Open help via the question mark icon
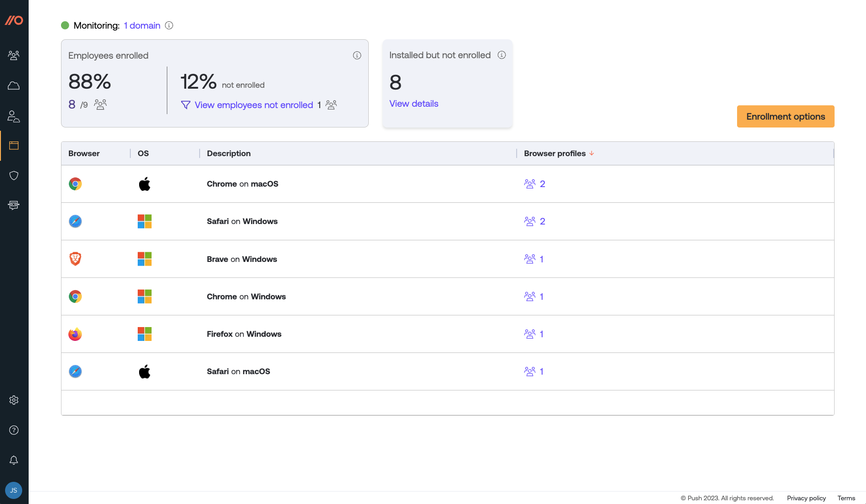 14,430
